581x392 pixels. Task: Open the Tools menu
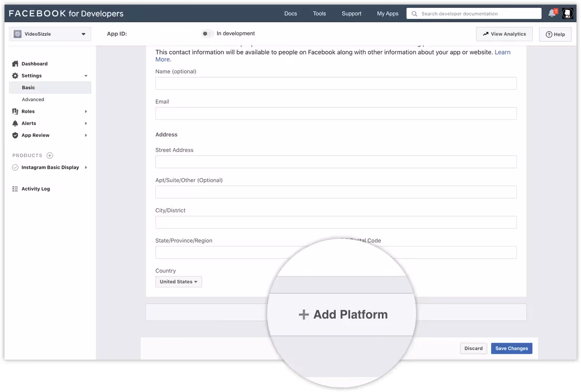pos(319,14)
